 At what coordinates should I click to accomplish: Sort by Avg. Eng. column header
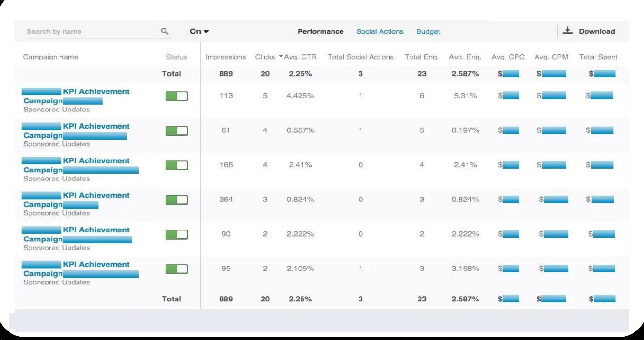point(465,57)
